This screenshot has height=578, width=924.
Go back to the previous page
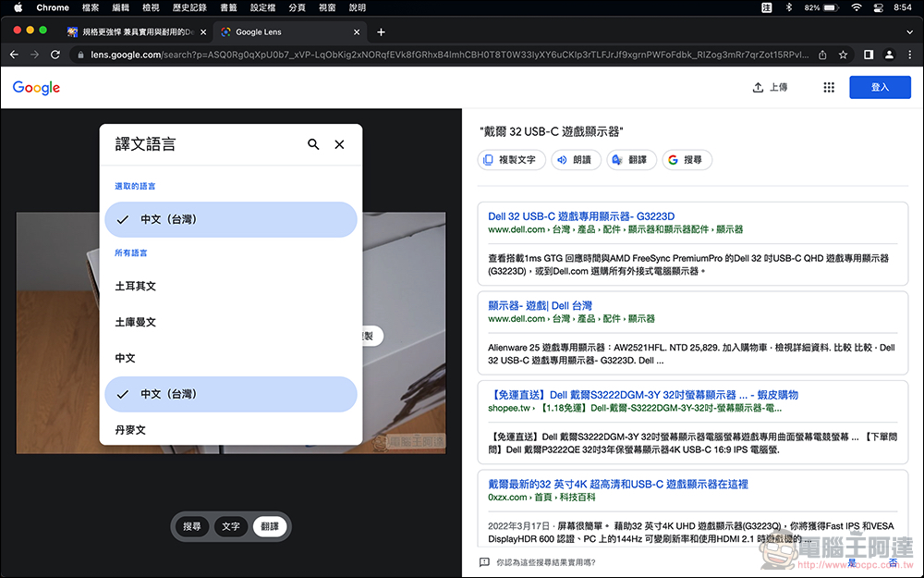(x=14, y=55)
